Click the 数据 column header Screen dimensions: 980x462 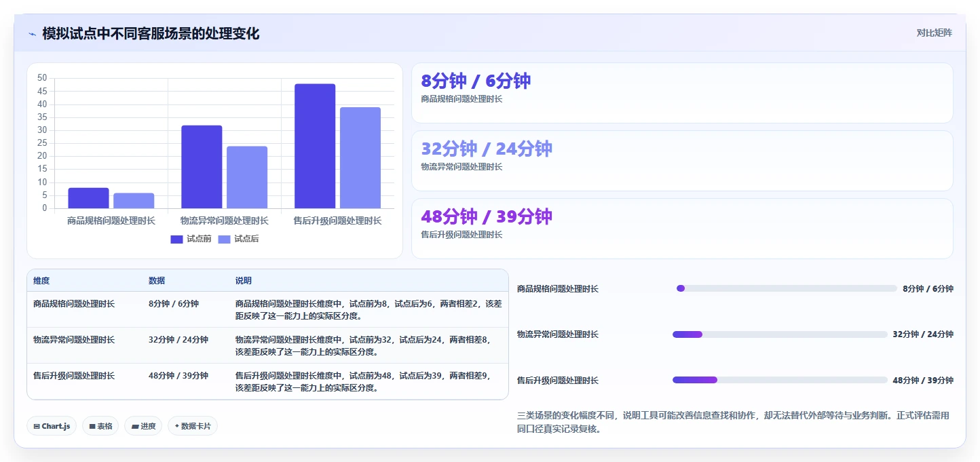coord(157,281)
